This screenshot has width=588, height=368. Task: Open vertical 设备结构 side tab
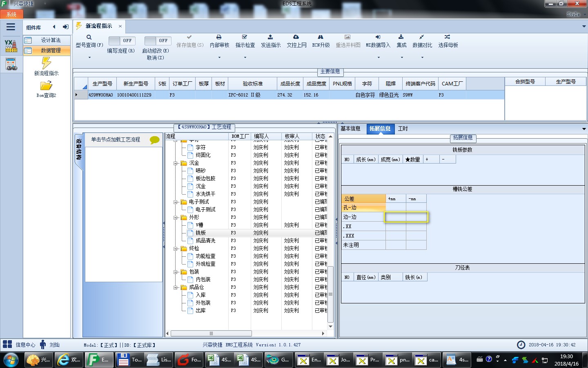click(79, 149)
